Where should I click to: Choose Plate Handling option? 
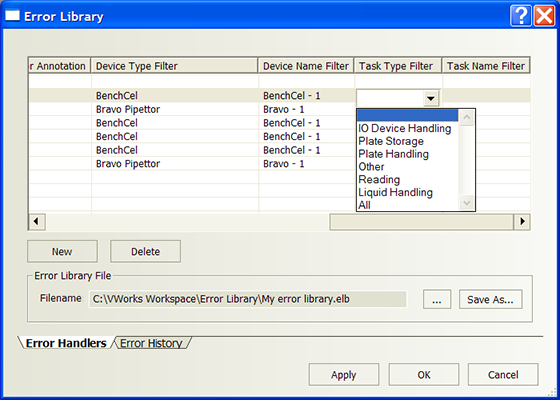394,154
